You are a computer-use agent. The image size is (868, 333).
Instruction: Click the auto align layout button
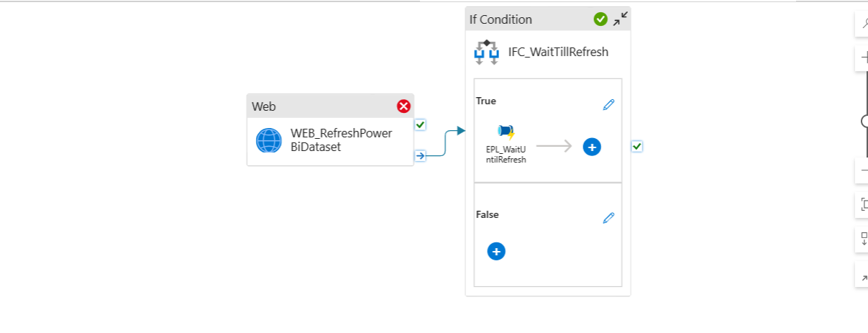[x=863, y=240]
